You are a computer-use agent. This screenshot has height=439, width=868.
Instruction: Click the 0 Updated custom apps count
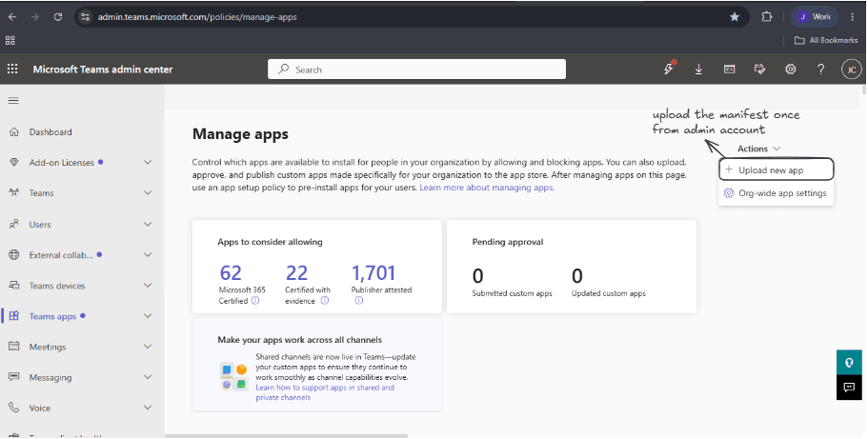[x=577, y=276]
